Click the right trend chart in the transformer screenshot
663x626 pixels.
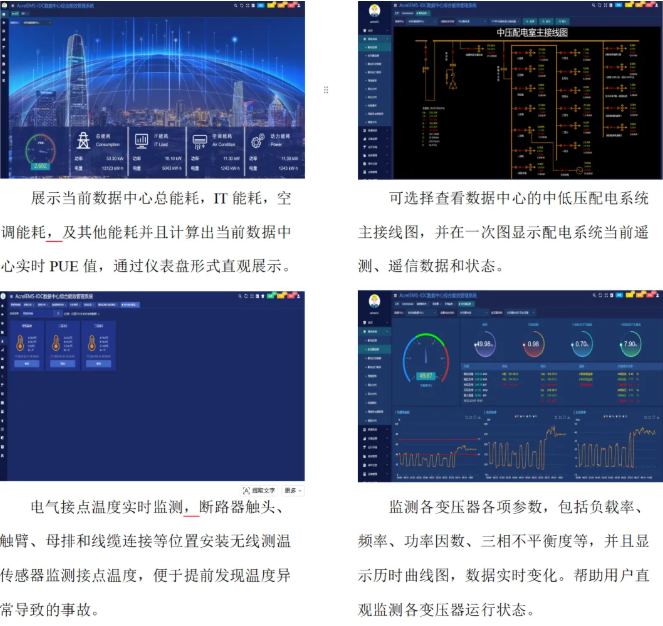(616, 445)
